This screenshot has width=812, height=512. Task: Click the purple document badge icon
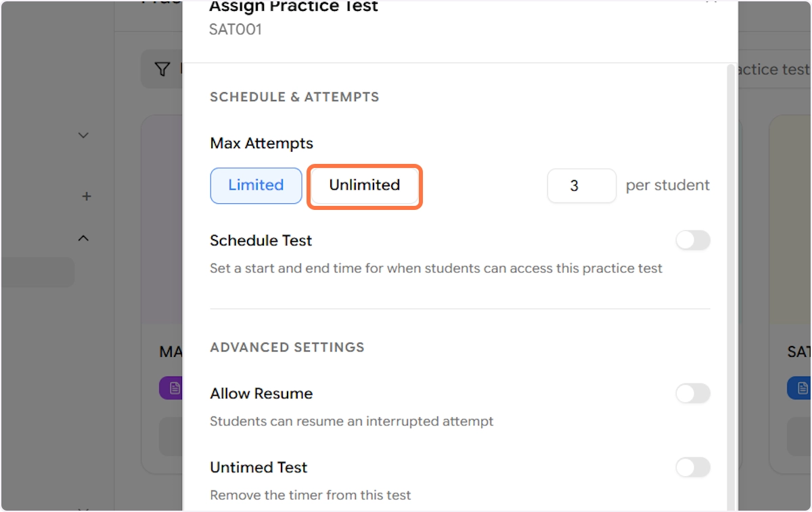tap(172, 388)
